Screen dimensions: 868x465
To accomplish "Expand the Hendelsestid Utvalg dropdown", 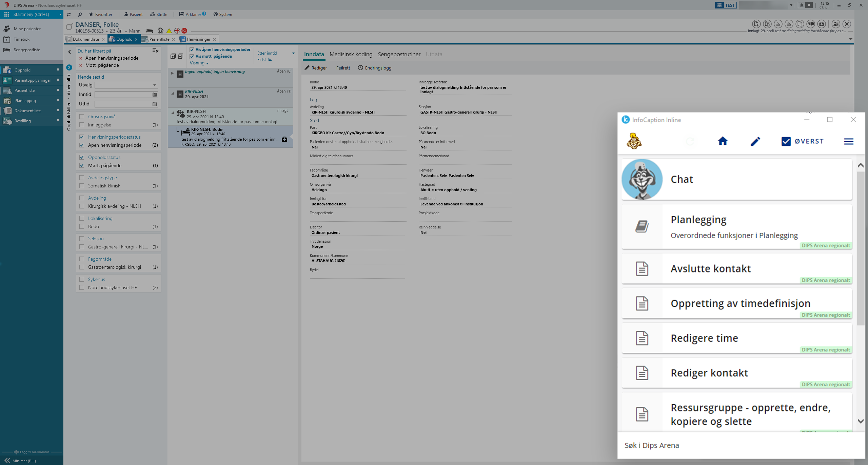I will (x=154, y=85).
